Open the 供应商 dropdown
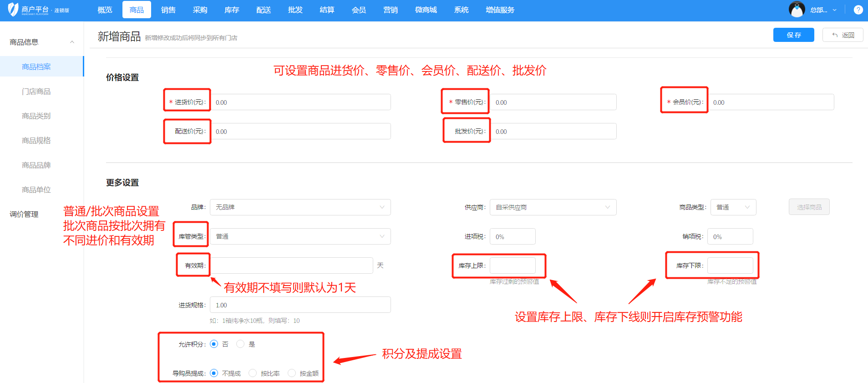Screen dimensions: 868x383 [x=553, y=207]
